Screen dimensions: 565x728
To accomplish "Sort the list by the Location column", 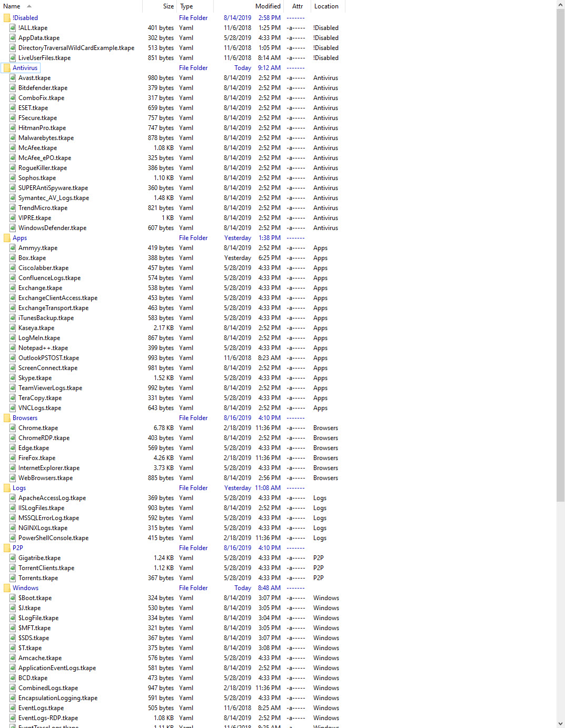I will tap(327, 6).
